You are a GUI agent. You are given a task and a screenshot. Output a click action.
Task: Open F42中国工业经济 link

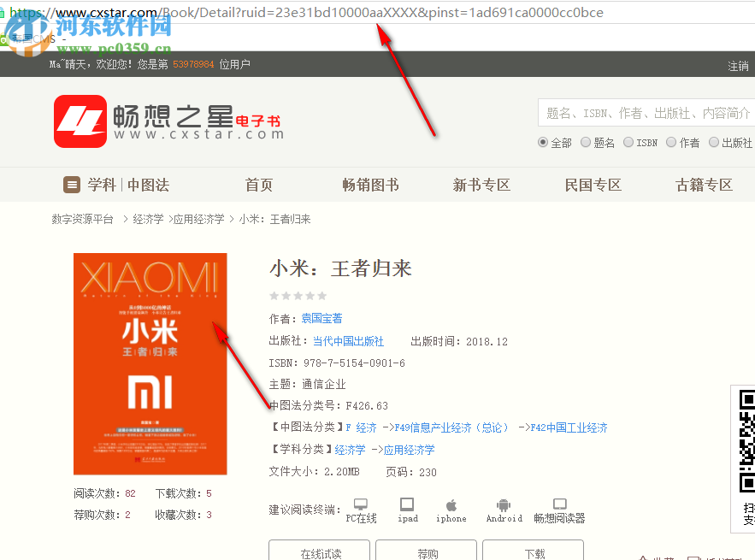tap(569, 427)
